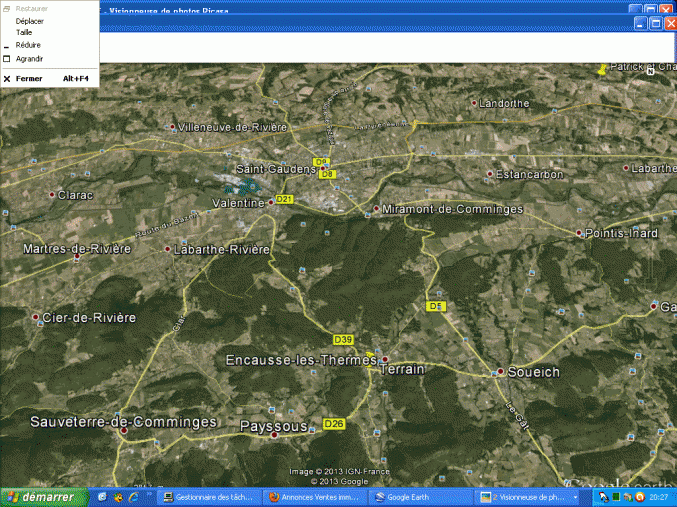Viewport: 677px width, 507px height.
Task: Expand the Visionneuse taskbar group arrow
Action: [576, 497]
